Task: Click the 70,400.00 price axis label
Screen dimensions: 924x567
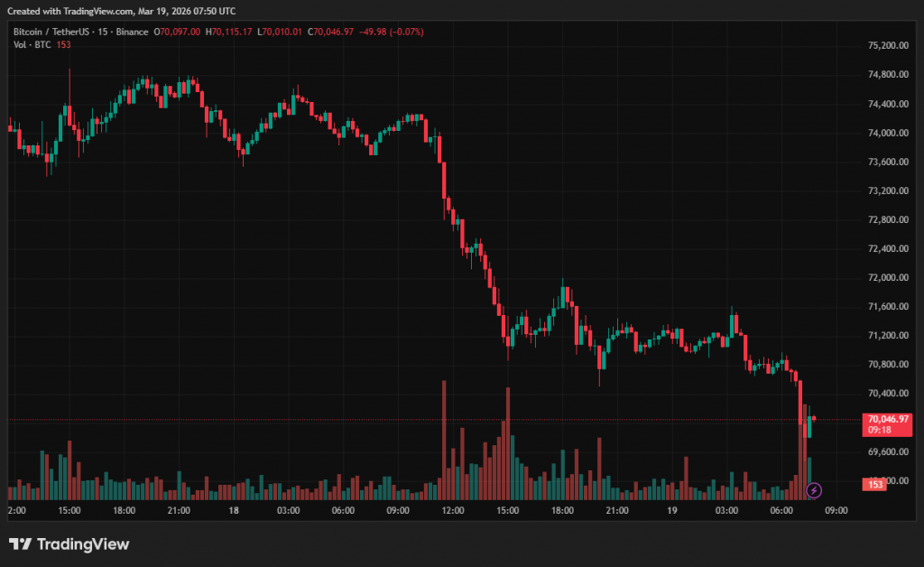Action: (886, 394)
